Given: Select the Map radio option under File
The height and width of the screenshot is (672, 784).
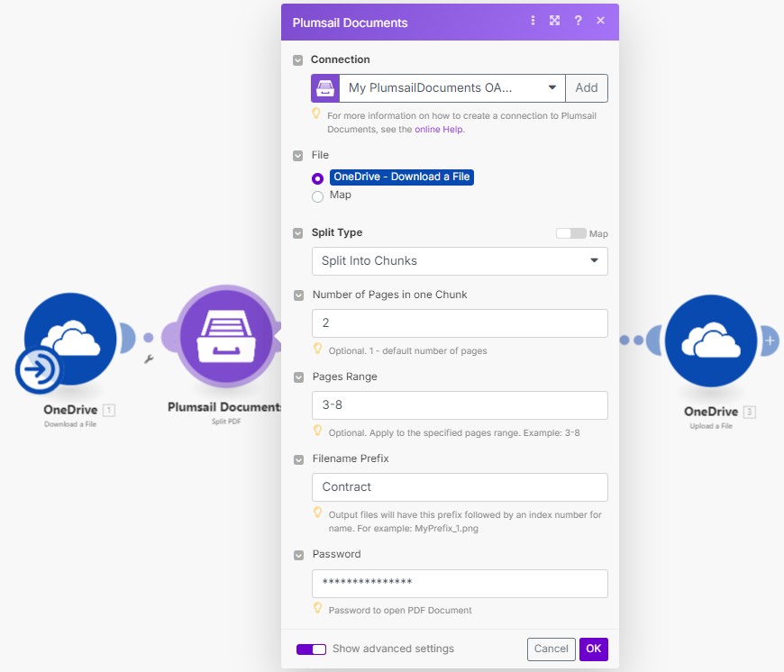Looking at the screenshot, I should tap(317, 196).
